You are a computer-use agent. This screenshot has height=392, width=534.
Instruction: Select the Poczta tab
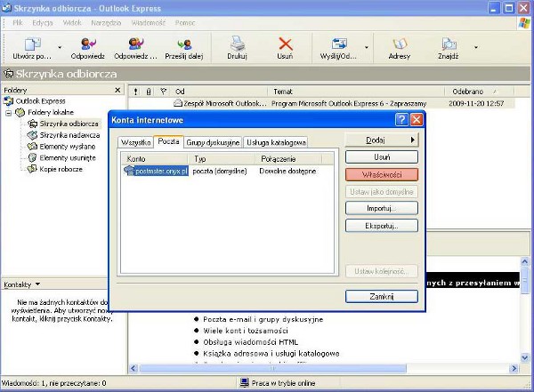(168, 141)
